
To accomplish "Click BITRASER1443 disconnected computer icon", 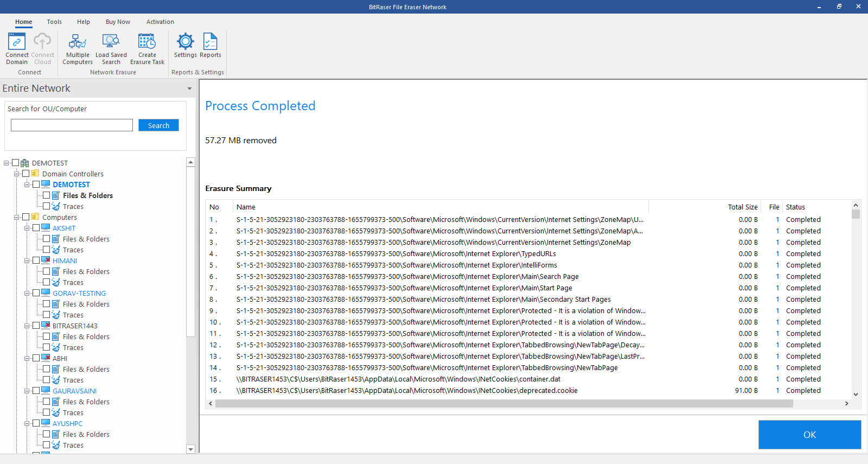I will [46, 326].
